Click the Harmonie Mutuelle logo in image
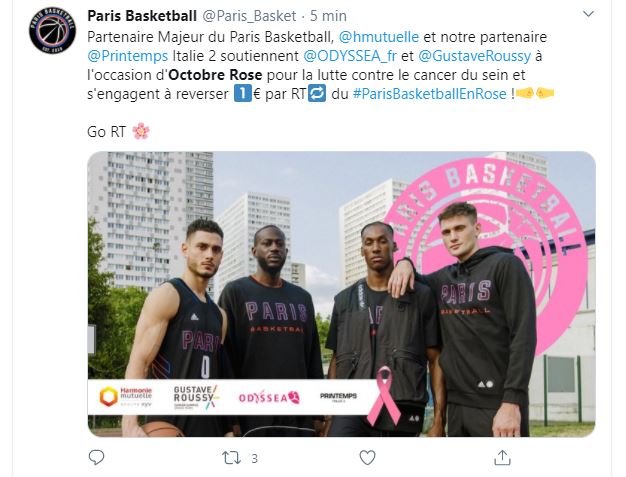 [126, 396]
